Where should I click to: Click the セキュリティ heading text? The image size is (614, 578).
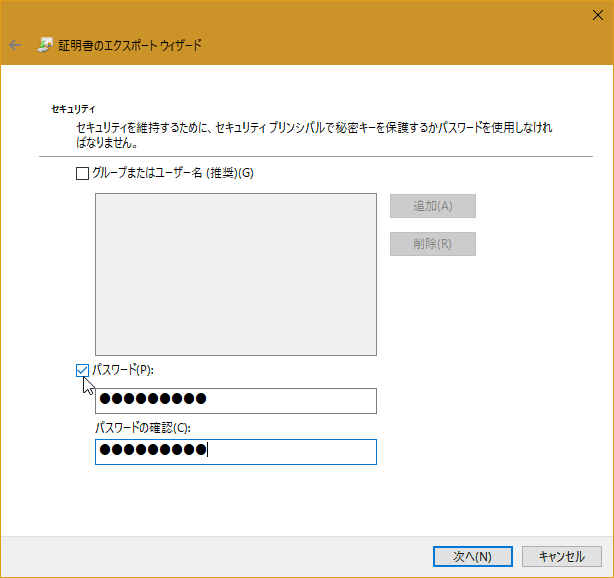[73, 109]
